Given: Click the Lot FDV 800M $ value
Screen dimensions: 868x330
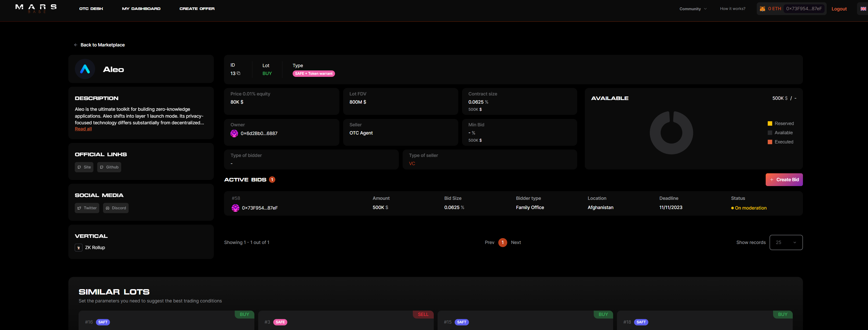Looking at the screenshot, I should pos(357,102).
